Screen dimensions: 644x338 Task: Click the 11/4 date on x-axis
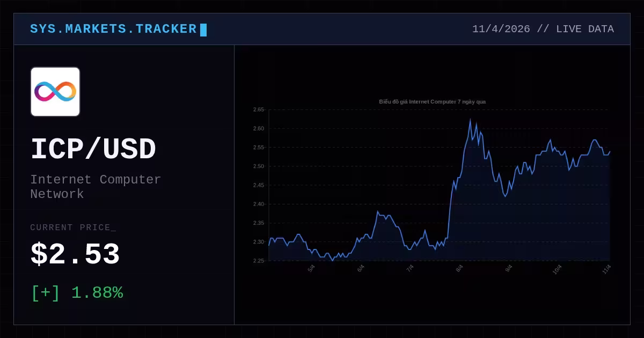coord(607,269)
